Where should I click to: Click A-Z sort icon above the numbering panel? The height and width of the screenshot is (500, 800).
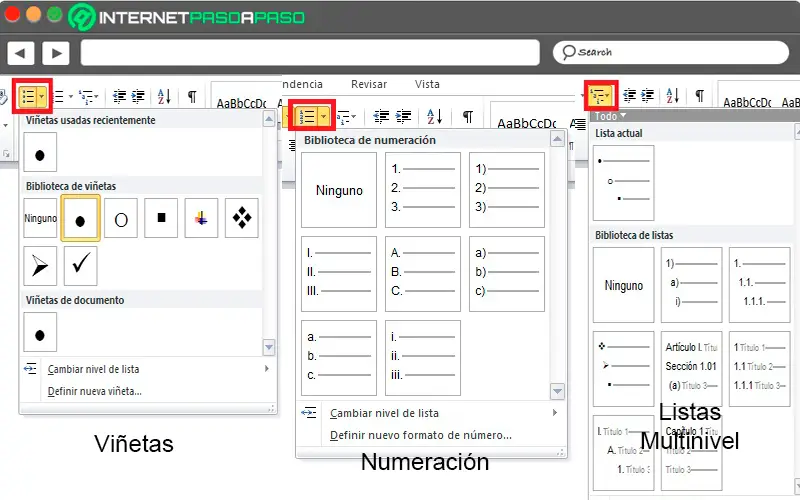point(434,117)
